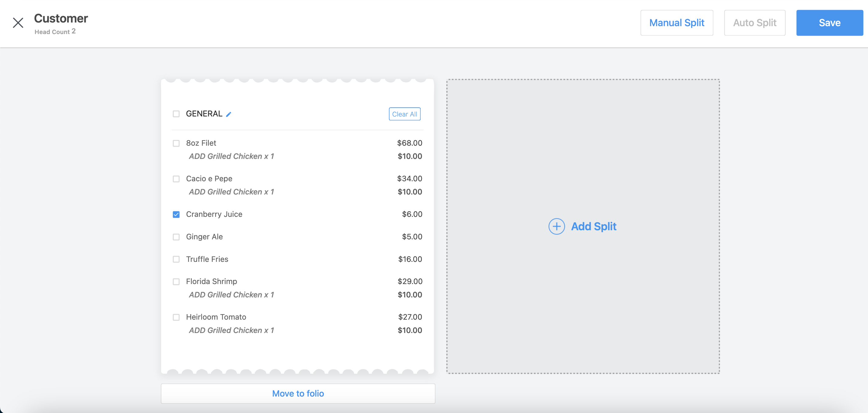Check the Heirloom Tomato item
This screenshot has width=868, height=413.
pos(176,317)
